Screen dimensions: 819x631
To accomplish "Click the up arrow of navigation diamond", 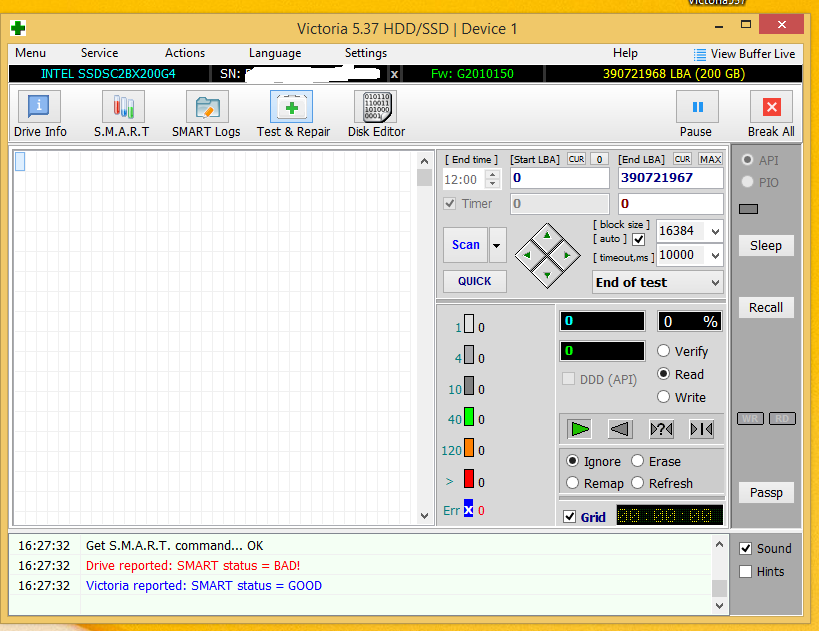I will tap(547, 235).
